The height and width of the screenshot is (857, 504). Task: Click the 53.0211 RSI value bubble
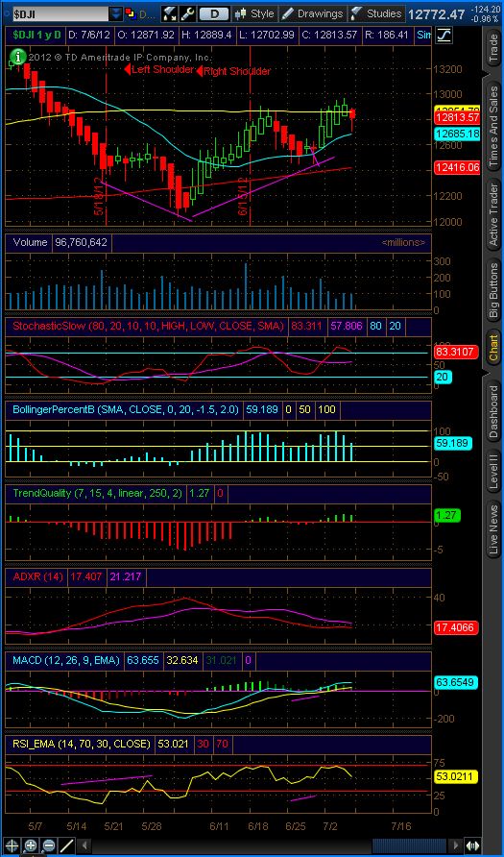(x=457, y=776)
